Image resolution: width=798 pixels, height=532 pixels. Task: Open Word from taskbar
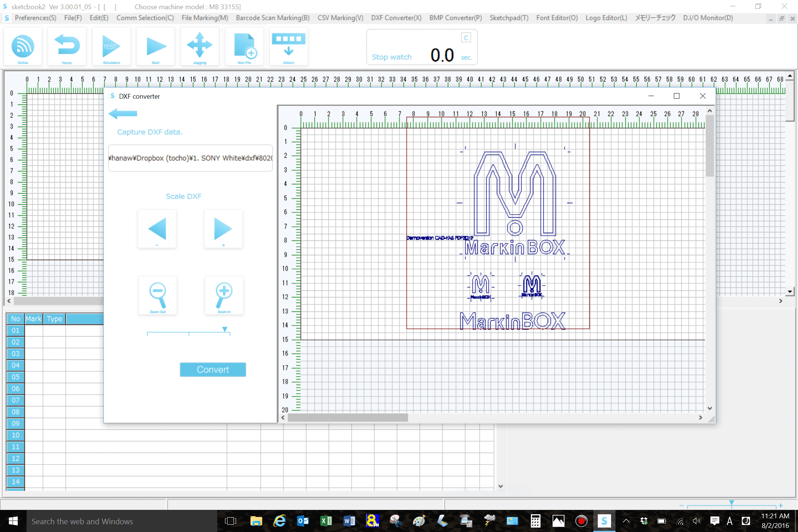(x=349, y=521)
